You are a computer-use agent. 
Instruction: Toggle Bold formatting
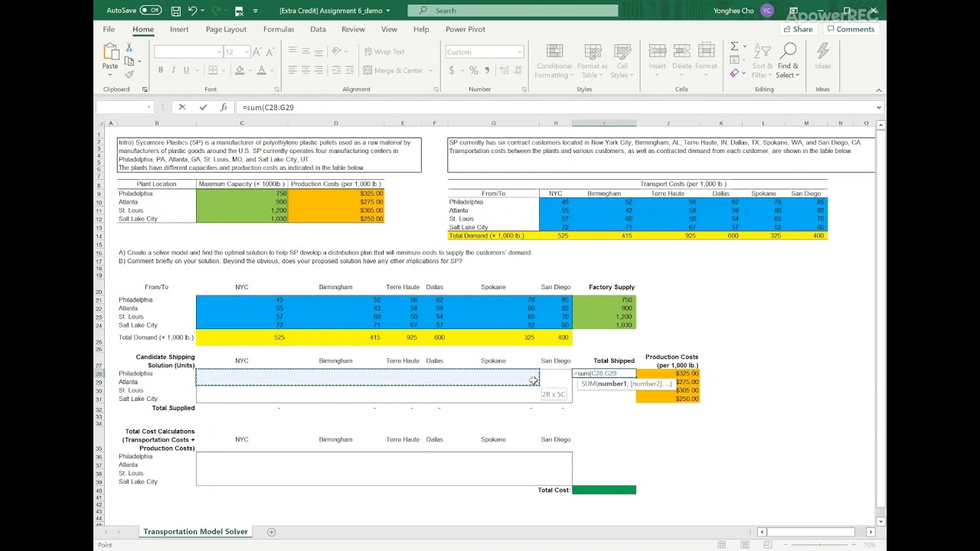160,70
